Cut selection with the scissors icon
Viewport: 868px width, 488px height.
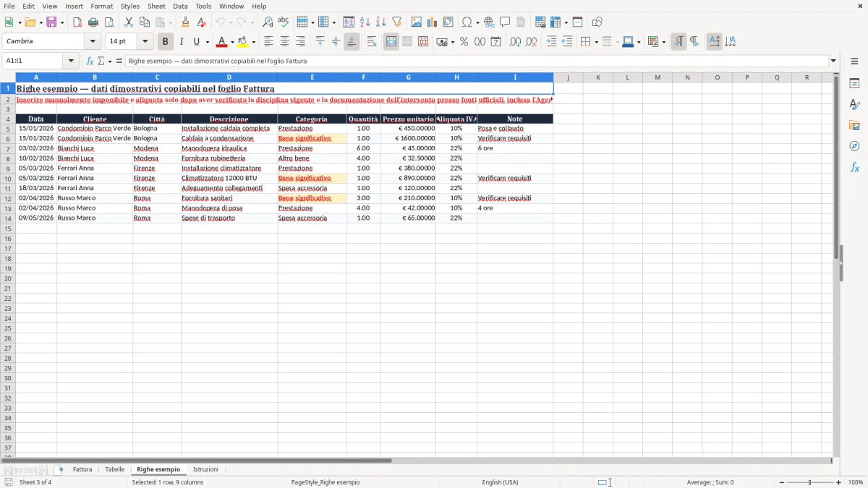pos(129,22)
